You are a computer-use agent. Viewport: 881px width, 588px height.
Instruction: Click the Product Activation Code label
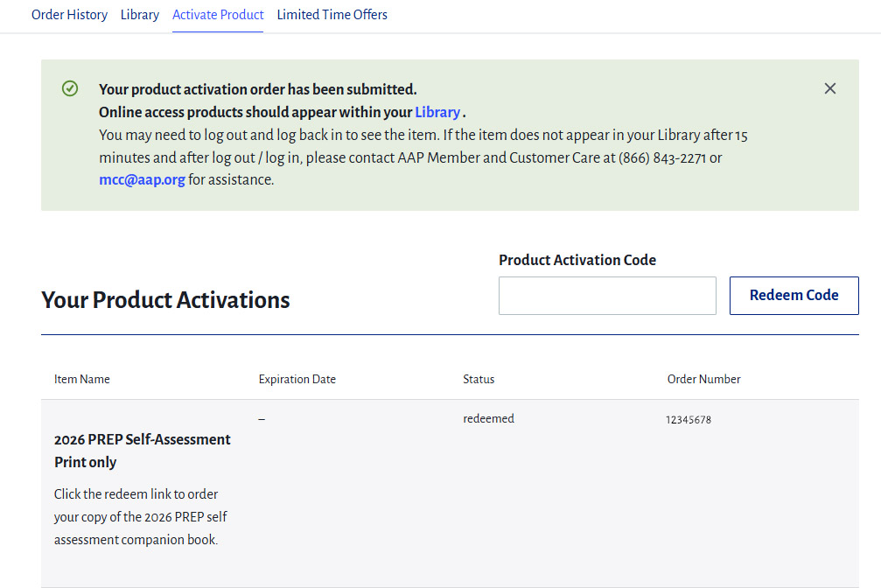click(577, 260)
